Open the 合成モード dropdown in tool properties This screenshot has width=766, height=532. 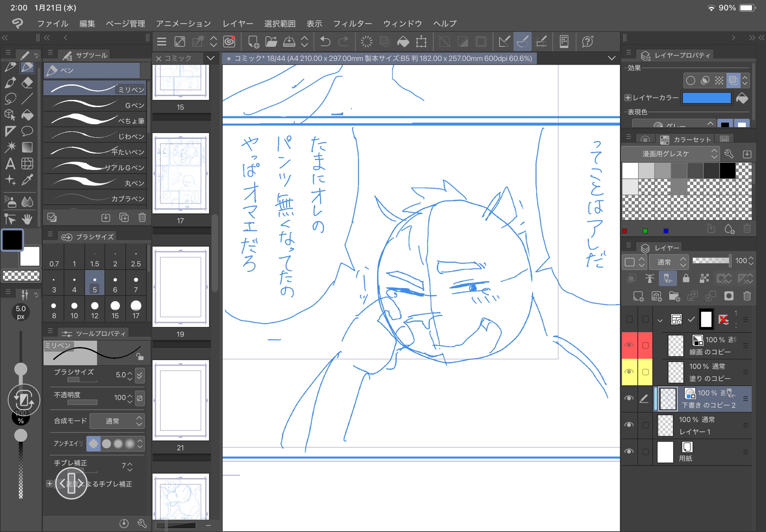pos(117,421)
